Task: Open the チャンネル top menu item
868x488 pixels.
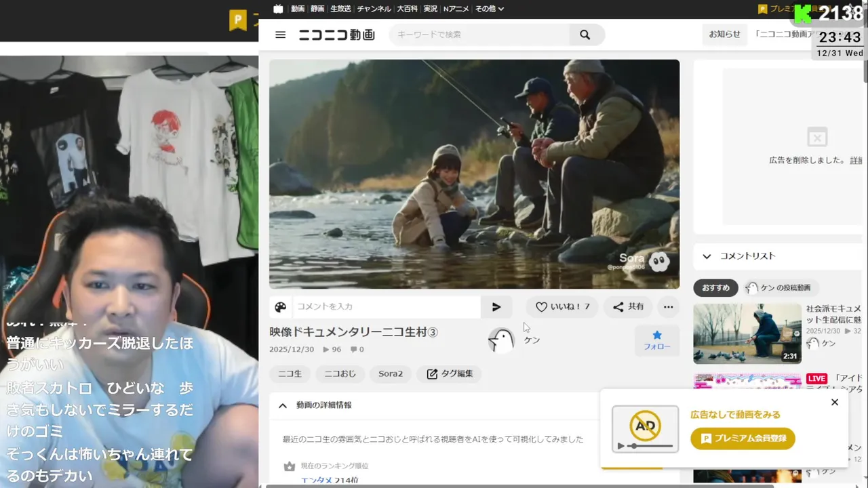Action: point(374,9)
